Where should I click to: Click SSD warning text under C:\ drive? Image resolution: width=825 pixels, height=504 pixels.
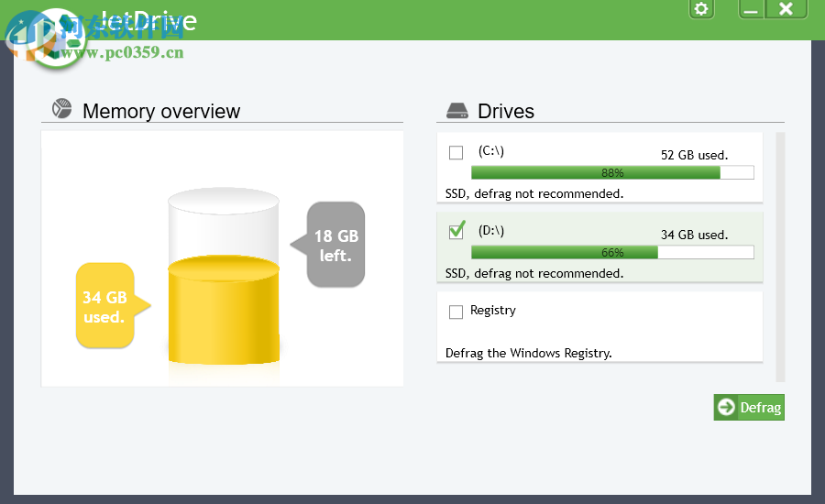[x=534, y=194]
